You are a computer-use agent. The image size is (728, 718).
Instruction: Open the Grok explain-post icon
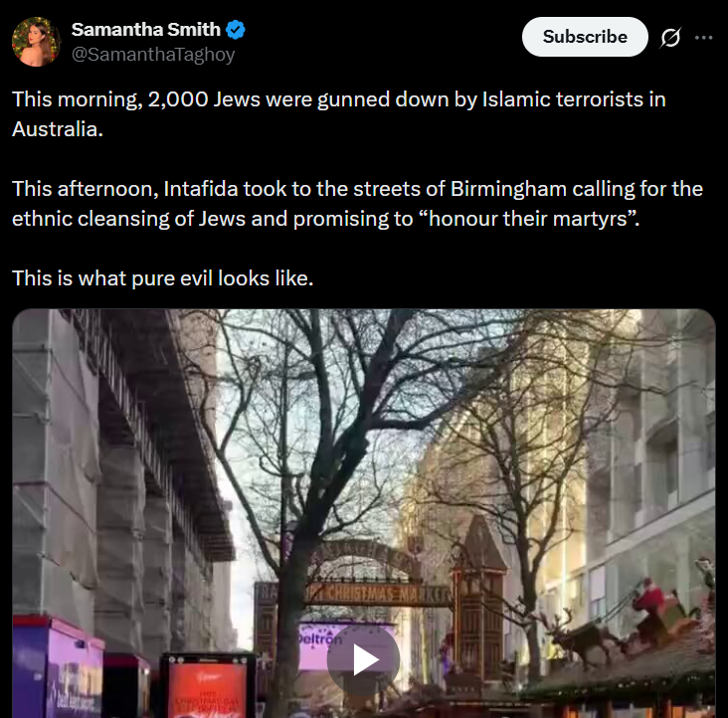click(670, 38)
